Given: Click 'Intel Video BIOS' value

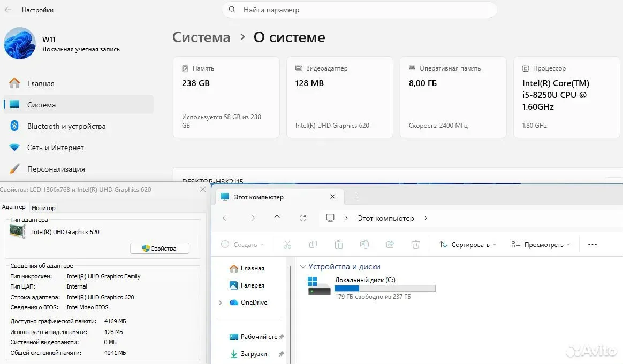Looking at the screenshot, I should tap(87, 307).
